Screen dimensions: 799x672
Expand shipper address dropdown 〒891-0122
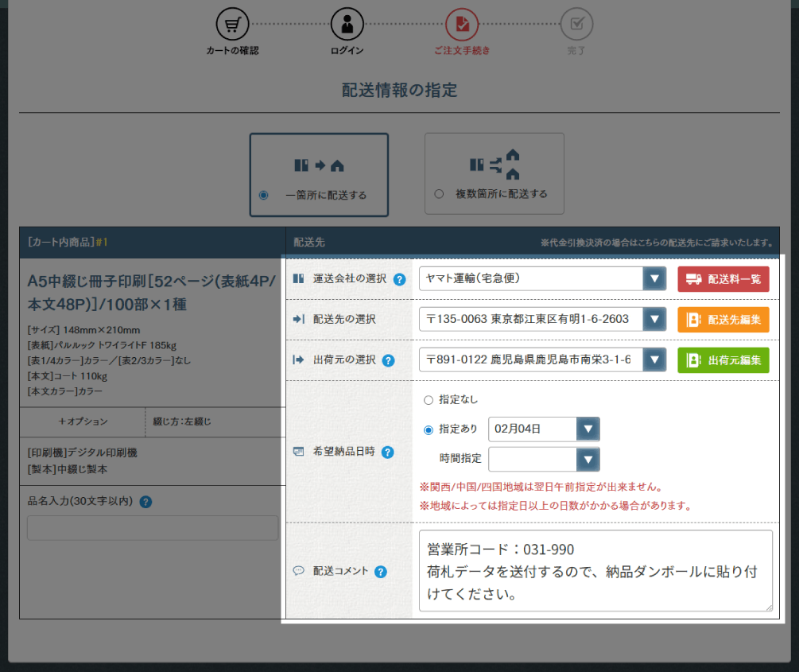[542, 360]
